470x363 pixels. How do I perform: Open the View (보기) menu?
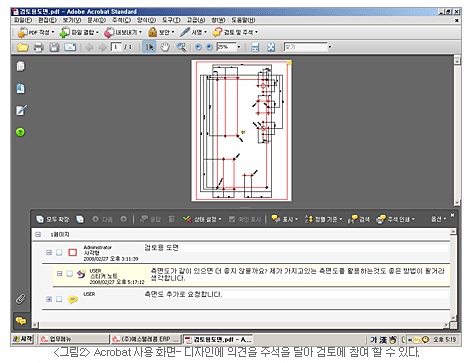click(x=72, y=20)
